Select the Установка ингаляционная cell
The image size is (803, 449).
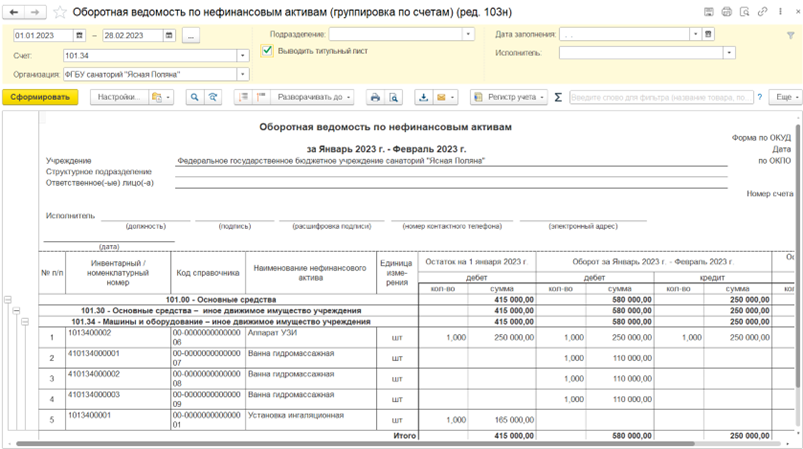pos(311,420)
